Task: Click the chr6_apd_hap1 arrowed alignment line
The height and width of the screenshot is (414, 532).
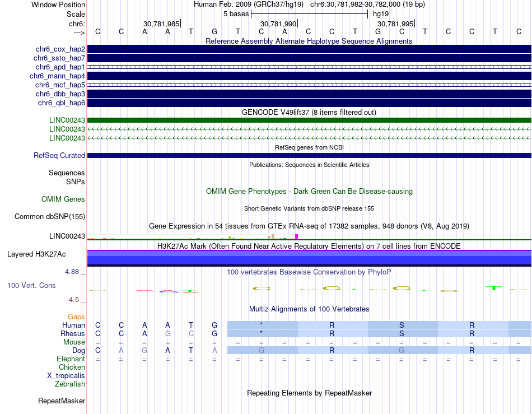Action: pos(309,67)
